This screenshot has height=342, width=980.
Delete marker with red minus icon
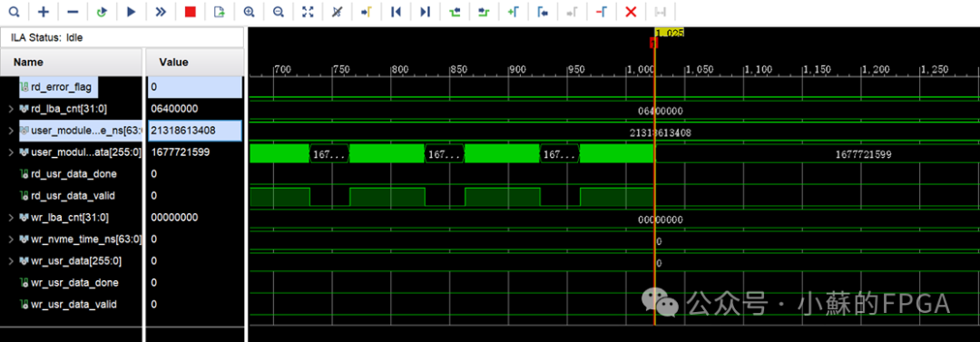[602, 11]
